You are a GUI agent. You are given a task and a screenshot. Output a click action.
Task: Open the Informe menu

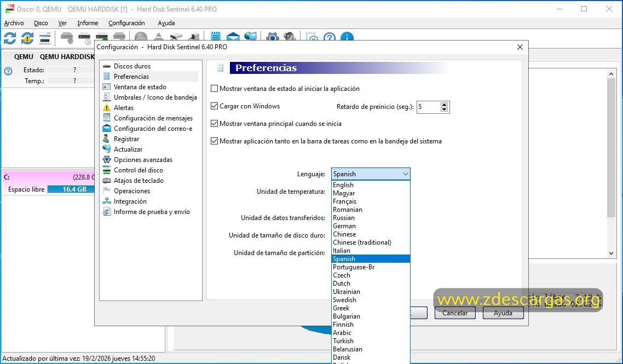(88, 23)
